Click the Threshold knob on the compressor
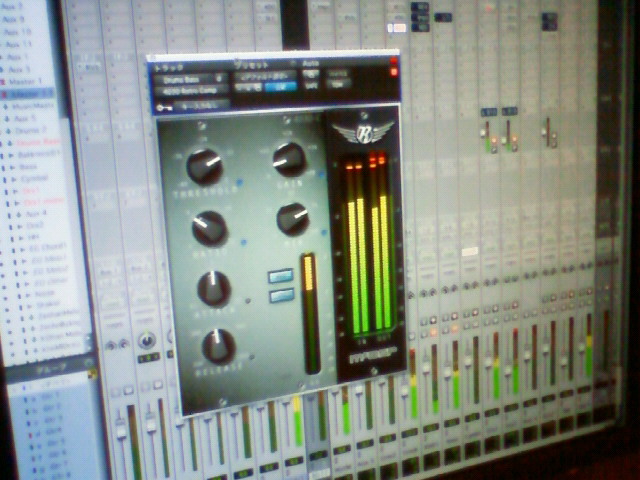 click(x=204, y=166)
